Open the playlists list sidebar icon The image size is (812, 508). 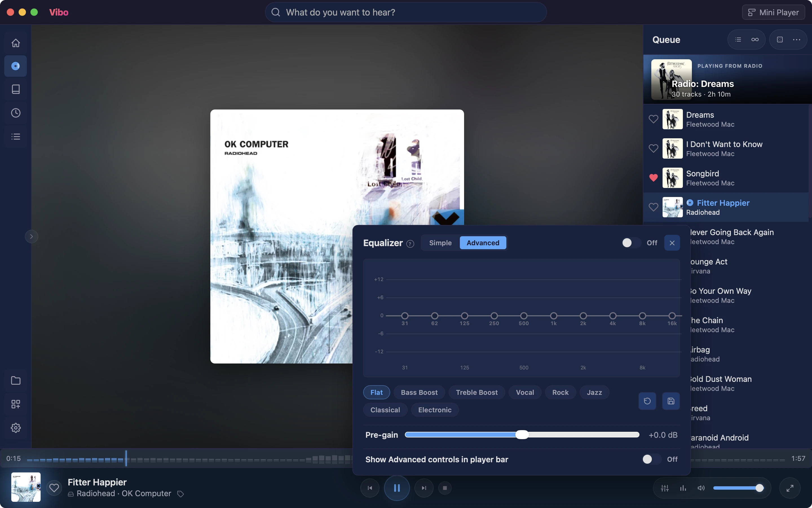[x=16, y=136]
